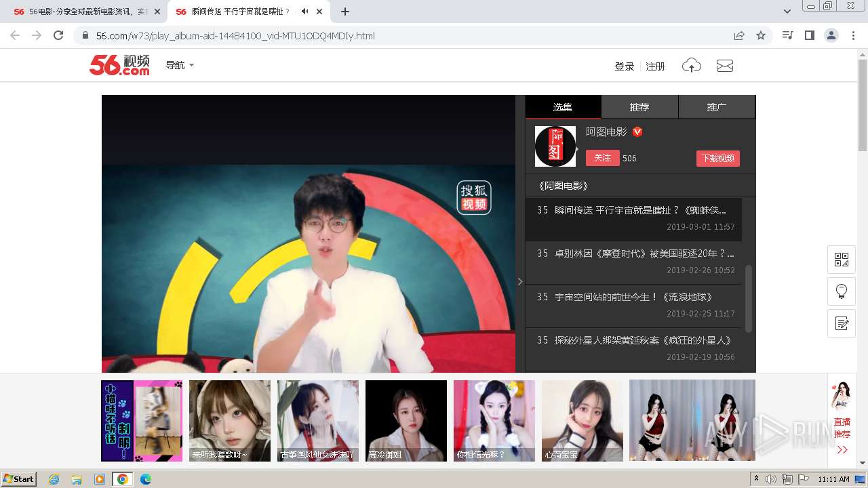Click the light bulb icon in the right sidebar
This screenshot has width=868, height=488.
tap(842, 291)
